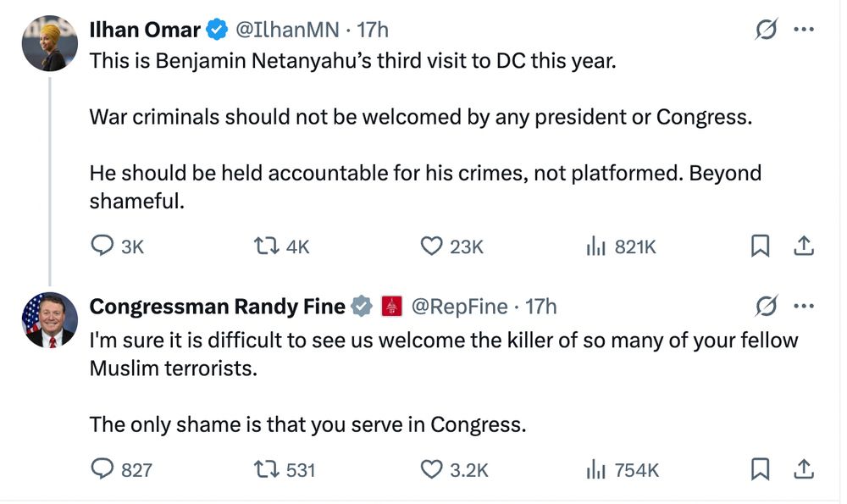The height and width of the screenshot is (504, 847).
Task: Open the @RepFine profile handle
Action: click(x=460, y=307)
